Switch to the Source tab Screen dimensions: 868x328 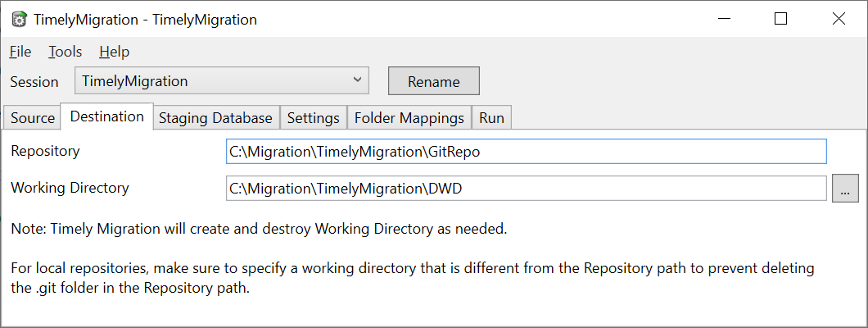point(33,118)
